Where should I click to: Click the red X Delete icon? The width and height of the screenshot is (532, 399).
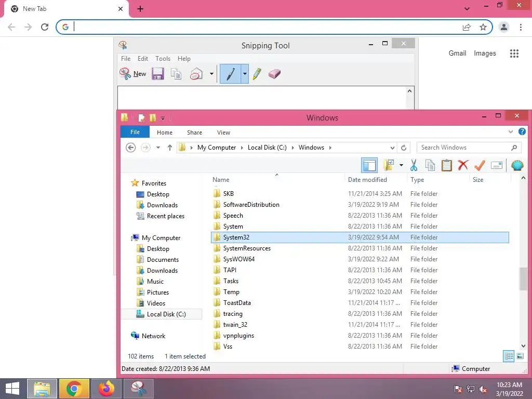point(463,165)
